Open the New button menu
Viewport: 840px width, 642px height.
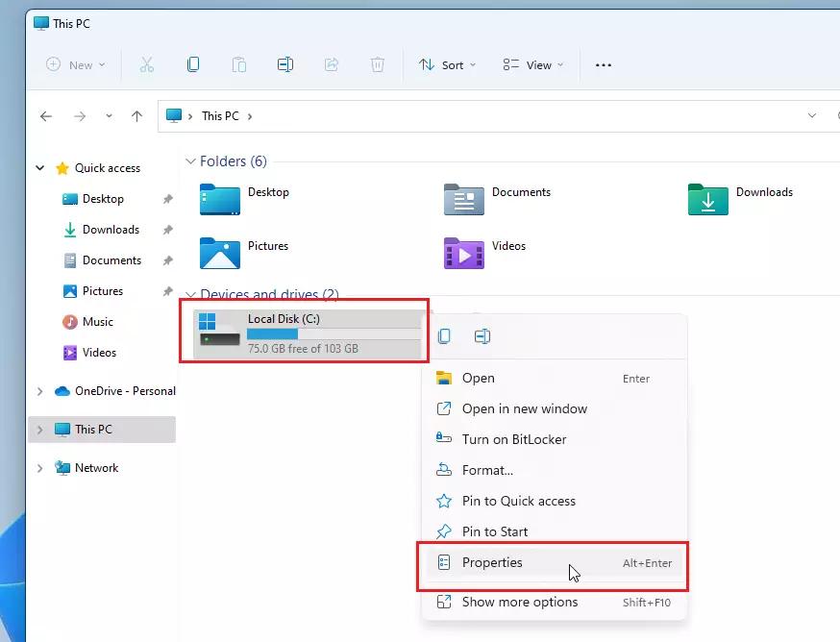coord(76,64)
